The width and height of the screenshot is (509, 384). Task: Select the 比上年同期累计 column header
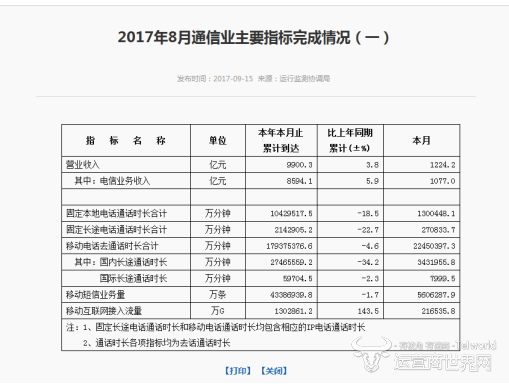(350, 140)
